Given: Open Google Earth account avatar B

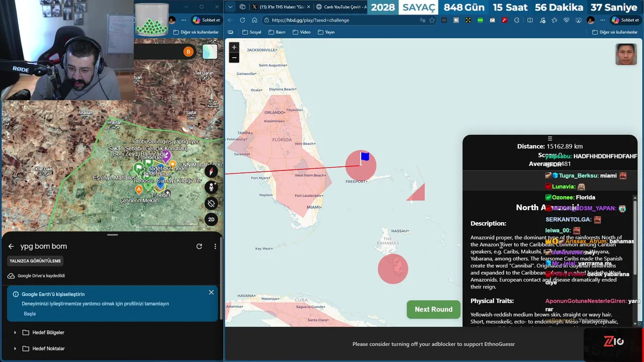Looking at the screenshot, I should (x=188, y=52).
